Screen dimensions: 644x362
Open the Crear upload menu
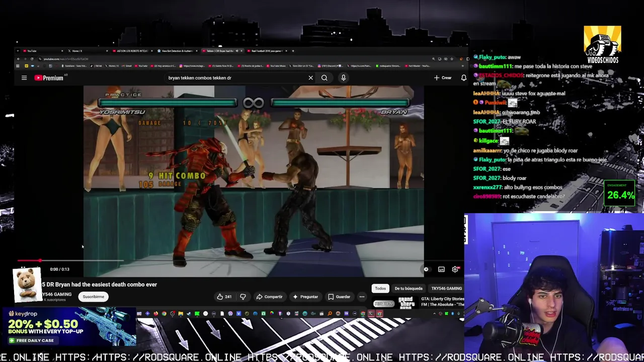click(443, 78)
